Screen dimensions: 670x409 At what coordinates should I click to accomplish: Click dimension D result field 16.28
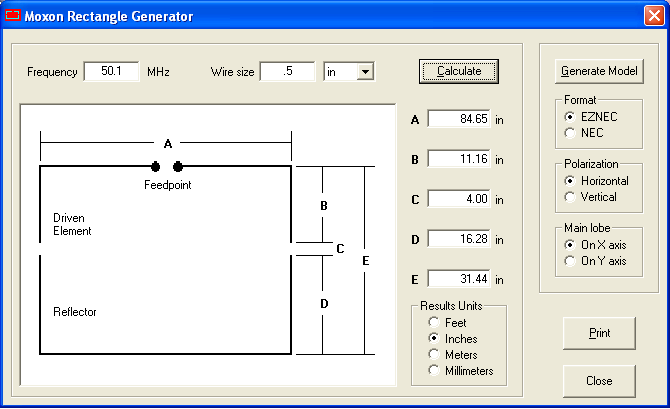click(x=459, y=239)
